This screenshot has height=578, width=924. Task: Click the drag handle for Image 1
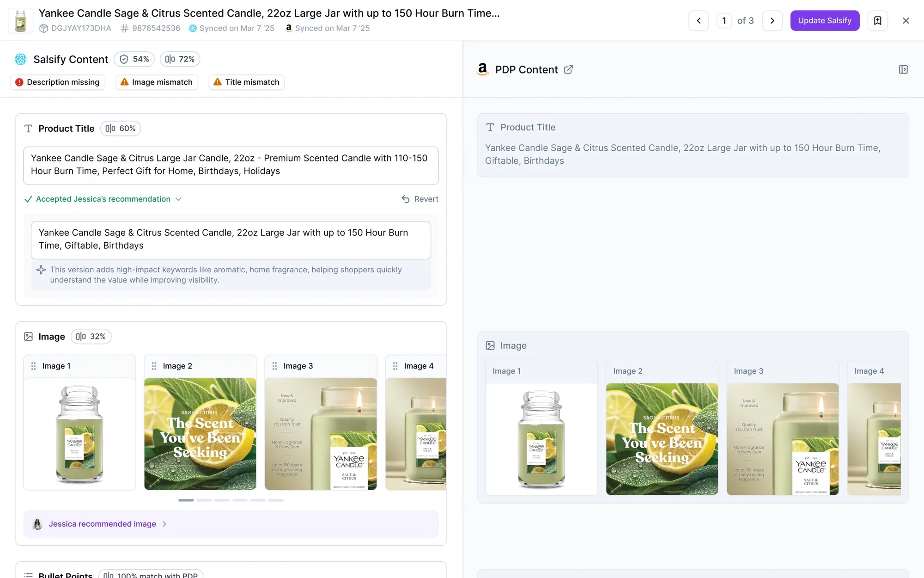pos(33,366)
